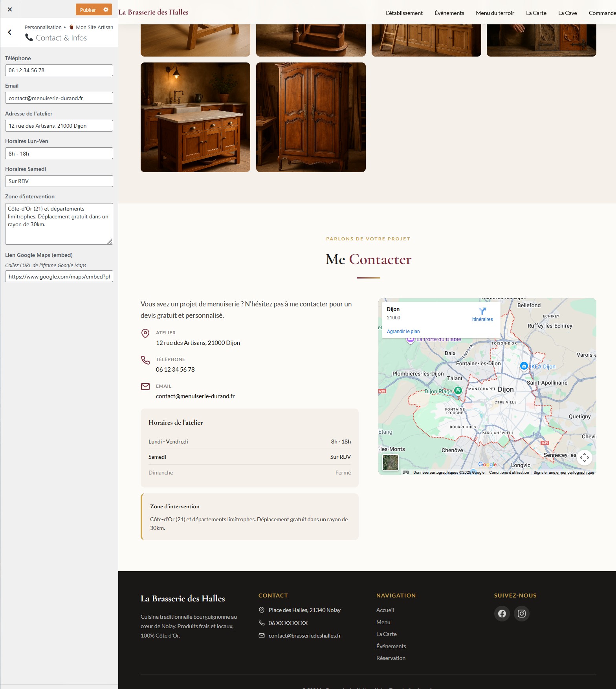Open Commander menu item
This screenshot has width=616, height=689.
602,13
